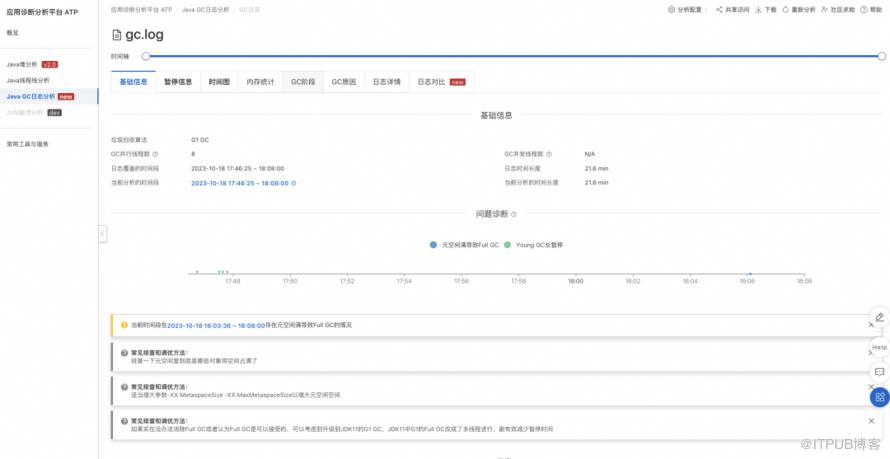Open the GC原因 tab
This screenshot has height=459, width=890.
pos(343,82)
